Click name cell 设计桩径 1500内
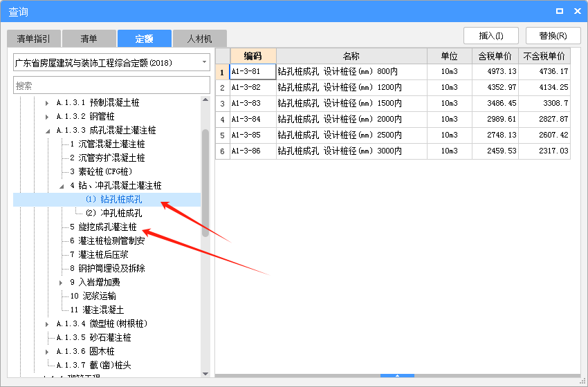Viewport: 588px width, 387px height. pyautogui.click(x=351, y=104)
